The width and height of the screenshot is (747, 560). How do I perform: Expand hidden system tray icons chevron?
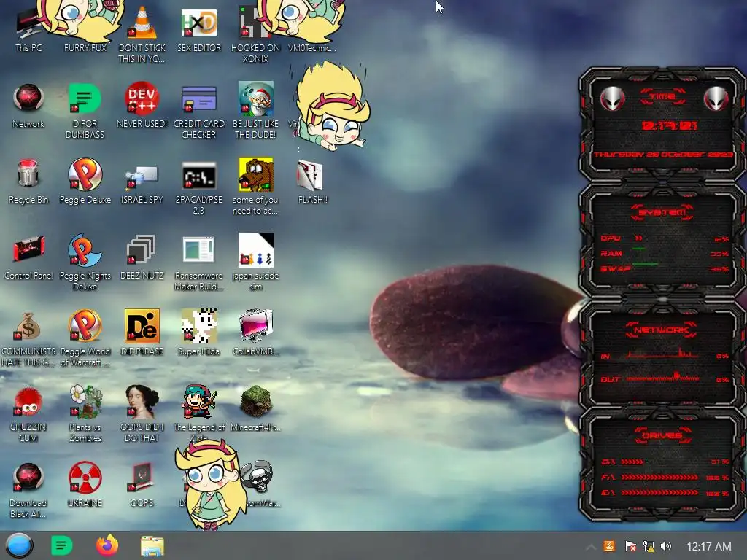click(591, 547)
